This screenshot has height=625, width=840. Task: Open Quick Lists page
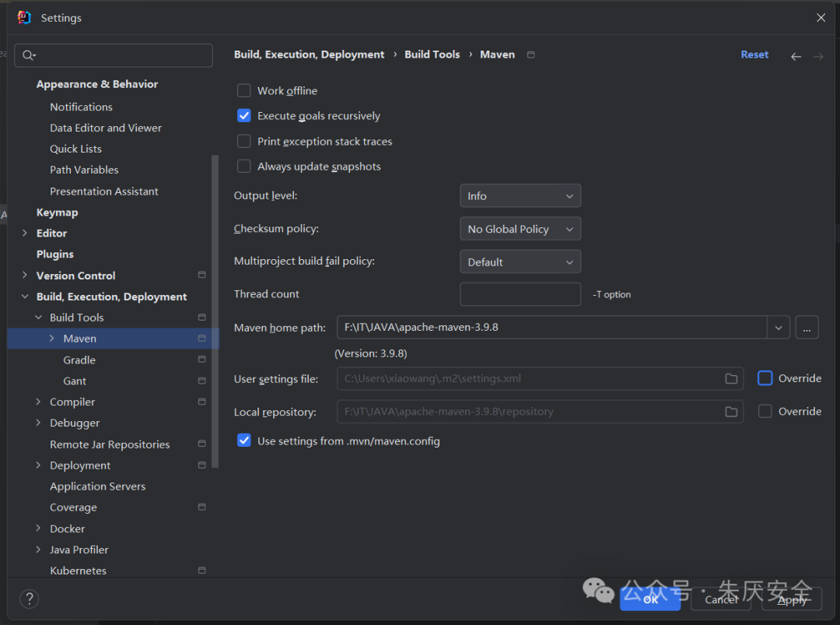75,149
